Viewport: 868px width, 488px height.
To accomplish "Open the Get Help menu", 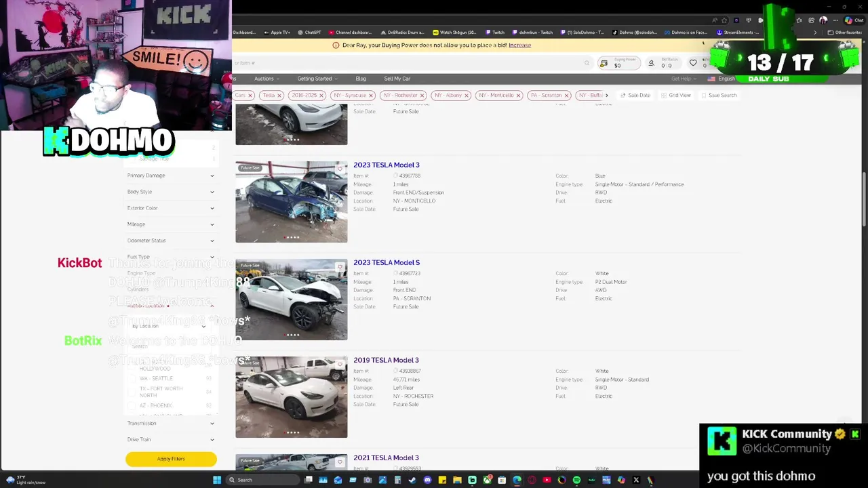I will (x=683, y=79).
